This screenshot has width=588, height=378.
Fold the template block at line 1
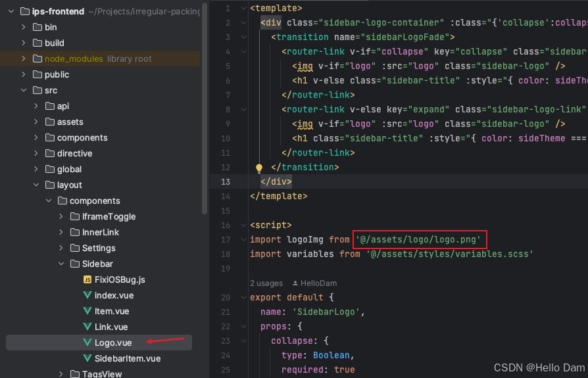coord(243,9)
